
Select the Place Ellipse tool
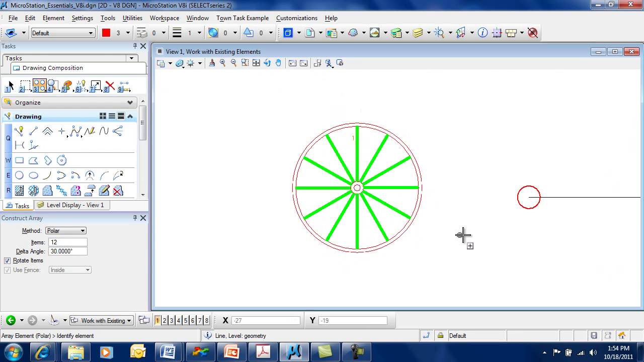[x=33, y=175]
